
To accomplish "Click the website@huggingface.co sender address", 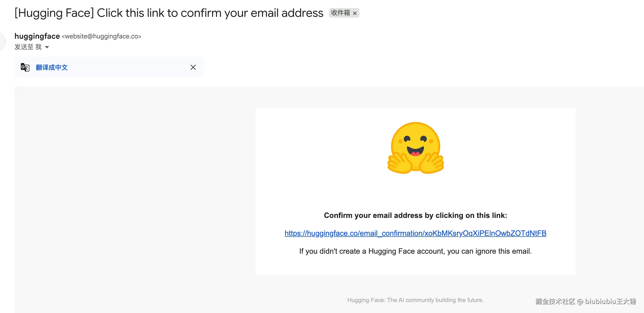I will point(101,36).
